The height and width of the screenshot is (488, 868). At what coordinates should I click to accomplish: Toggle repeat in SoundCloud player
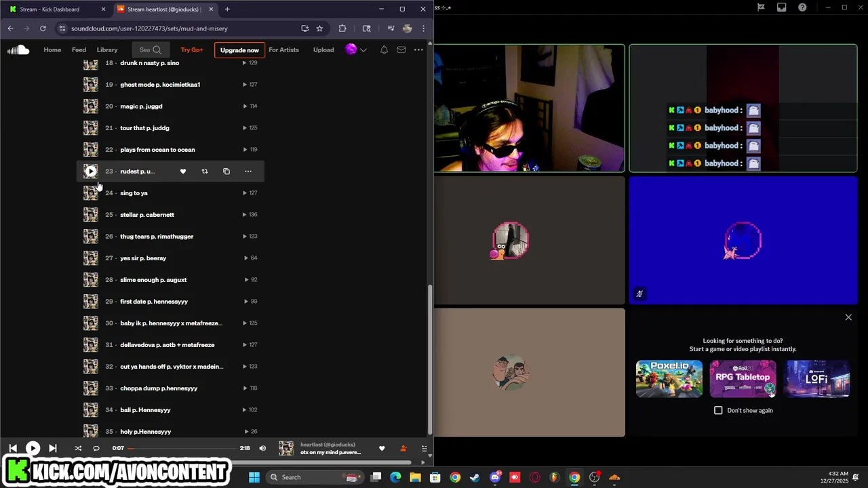coord(96,448)
